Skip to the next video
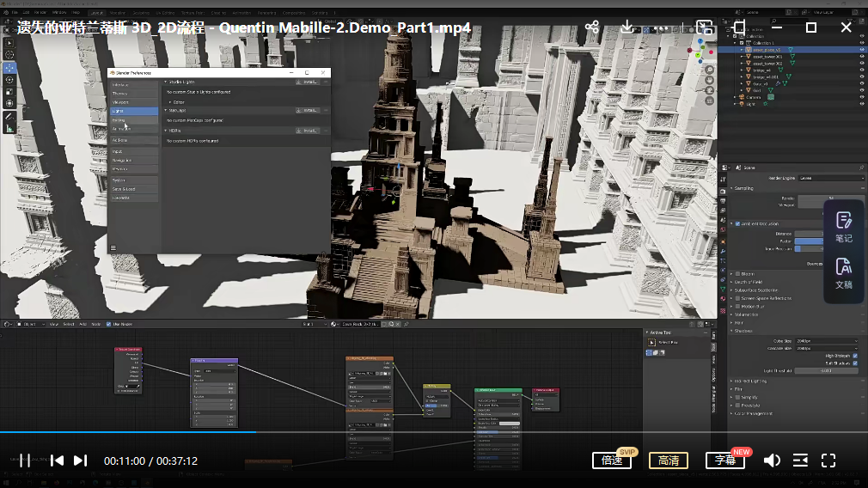 80,461
